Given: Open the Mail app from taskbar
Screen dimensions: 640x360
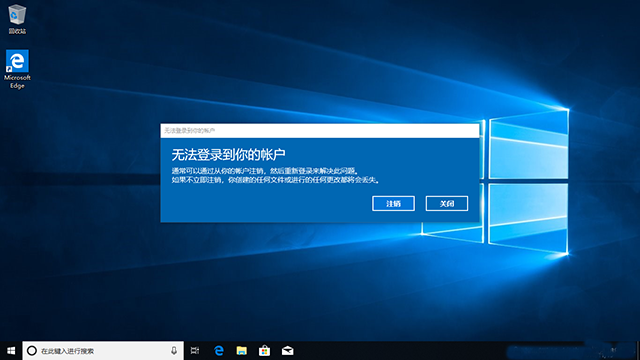Looking at the screenshot, I should click(x=287, y=351).
